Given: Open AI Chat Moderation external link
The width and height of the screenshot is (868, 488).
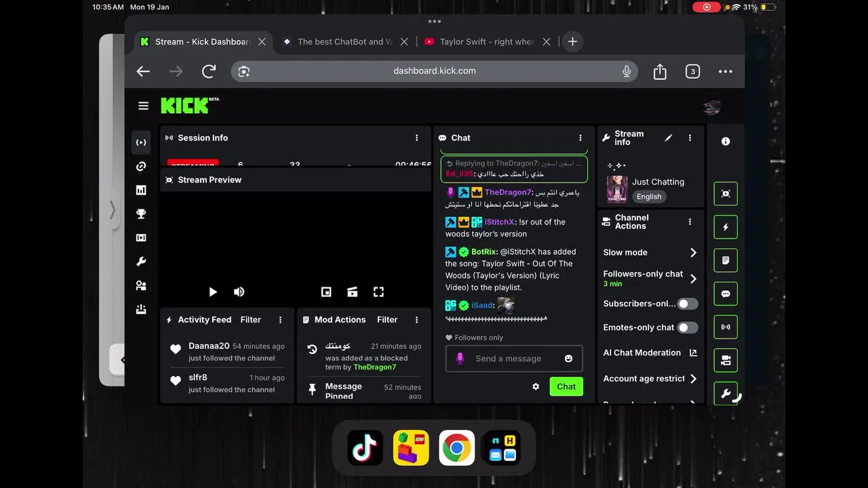Looking at the screenshot, I should click(x=693, y=352).
